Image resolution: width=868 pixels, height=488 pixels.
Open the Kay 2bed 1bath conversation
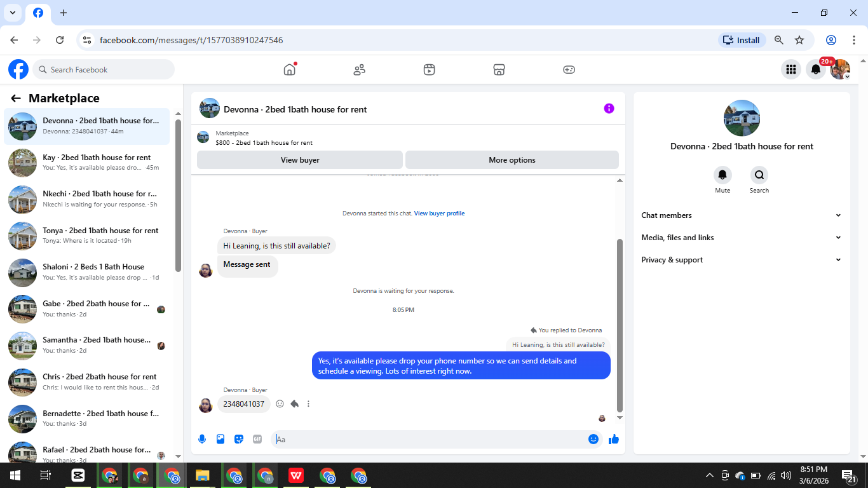tap(87, 163)
